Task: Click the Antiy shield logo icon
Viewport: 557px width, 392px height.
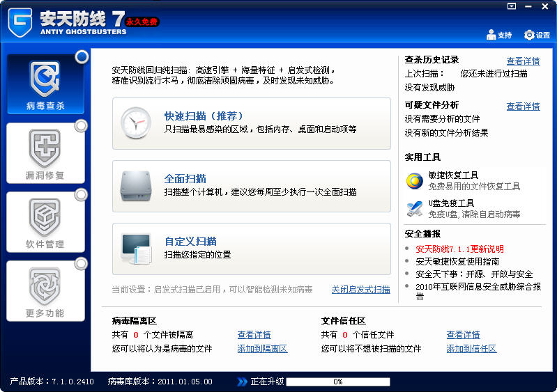Action: click(x=20, y=22)
